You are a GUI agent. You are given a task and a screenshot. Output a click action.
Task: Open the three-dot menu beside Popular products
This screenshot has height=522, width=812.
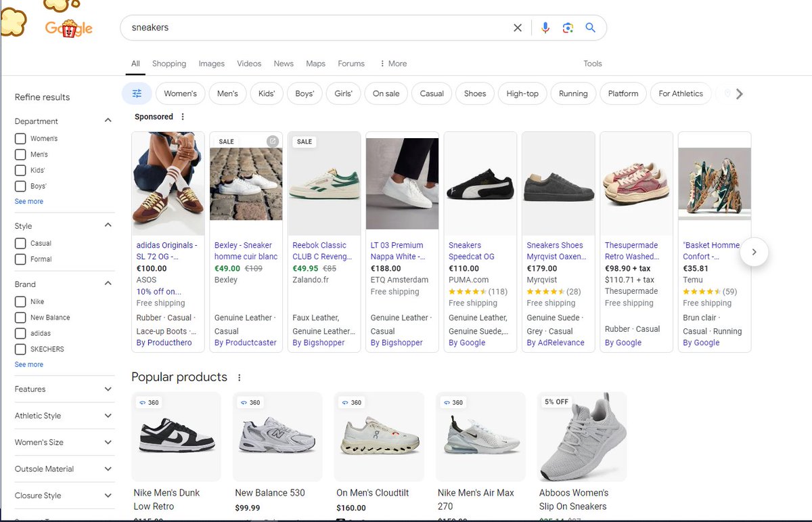239,377
